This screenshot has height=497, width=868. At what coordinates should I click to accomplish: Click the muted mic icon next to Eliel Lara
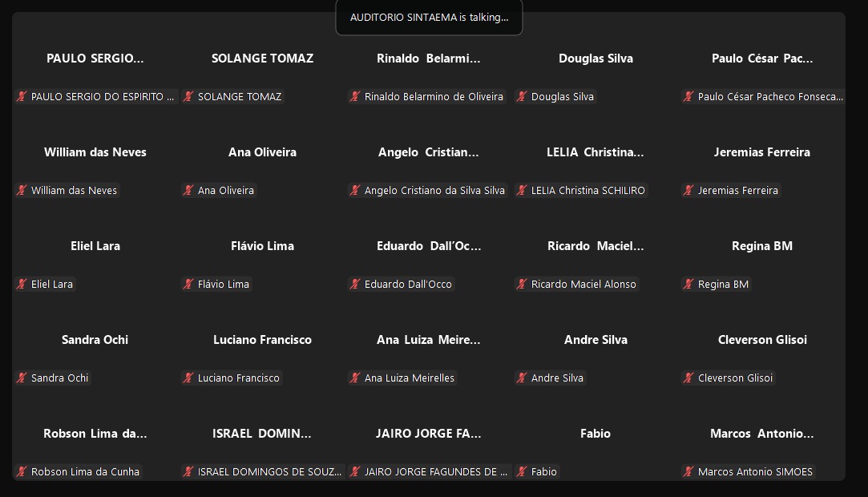22,284
